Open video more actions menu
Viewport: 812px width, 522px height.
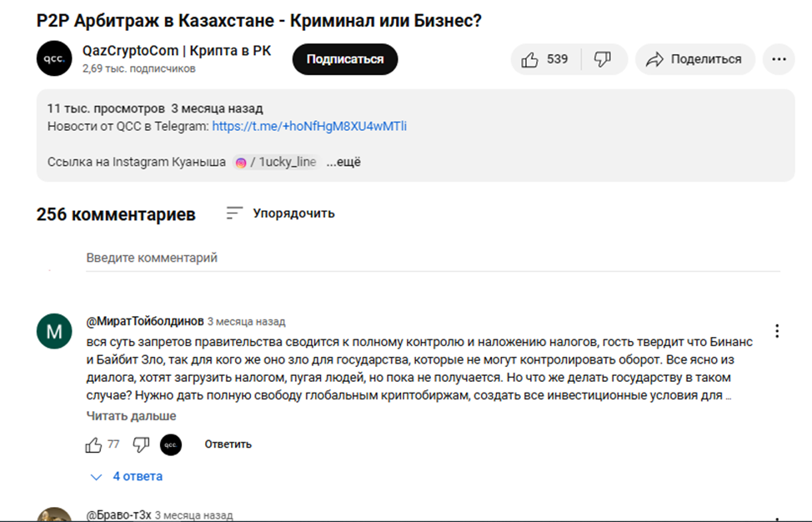[779, 59]
